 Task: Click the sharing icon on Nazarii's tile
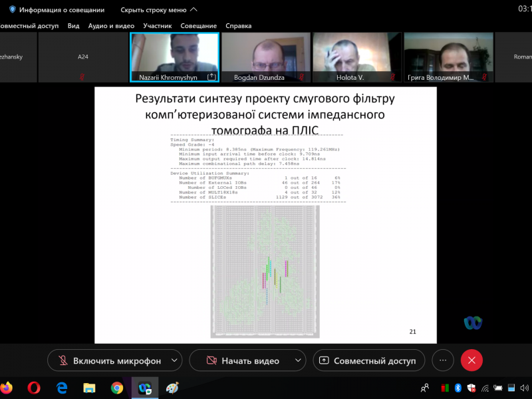coord(211,77)
